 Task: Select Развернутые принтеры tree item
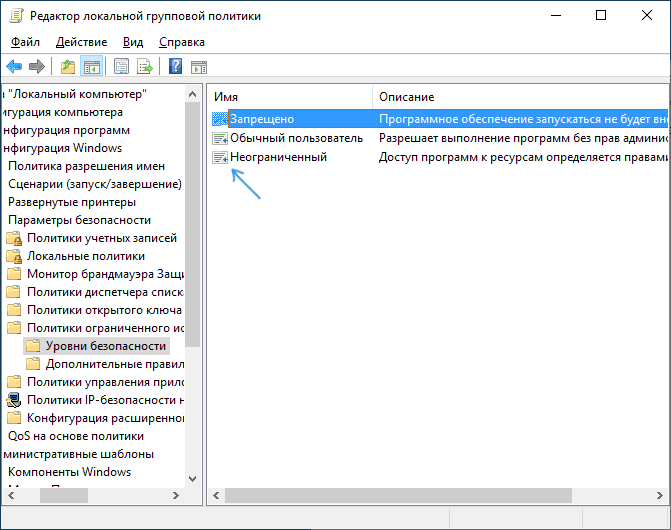72,202
